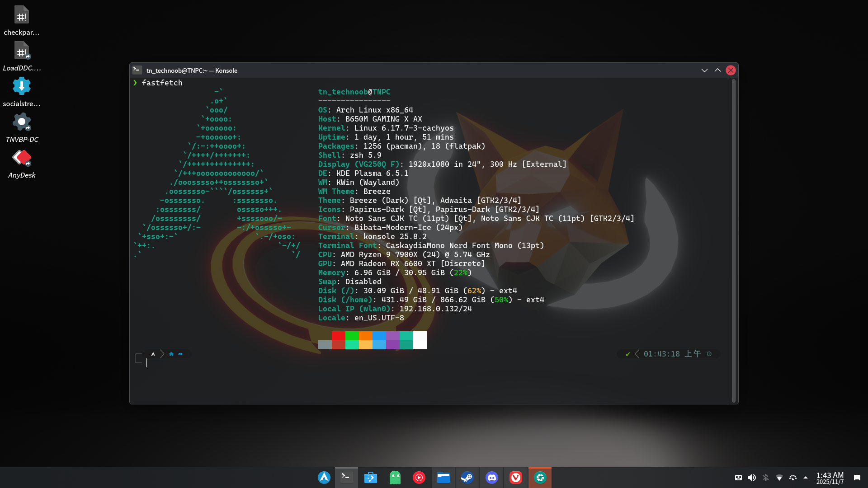The image size is (868, 488).
Task: Click the red color block in fastfetch output
Action: point(338,336)
